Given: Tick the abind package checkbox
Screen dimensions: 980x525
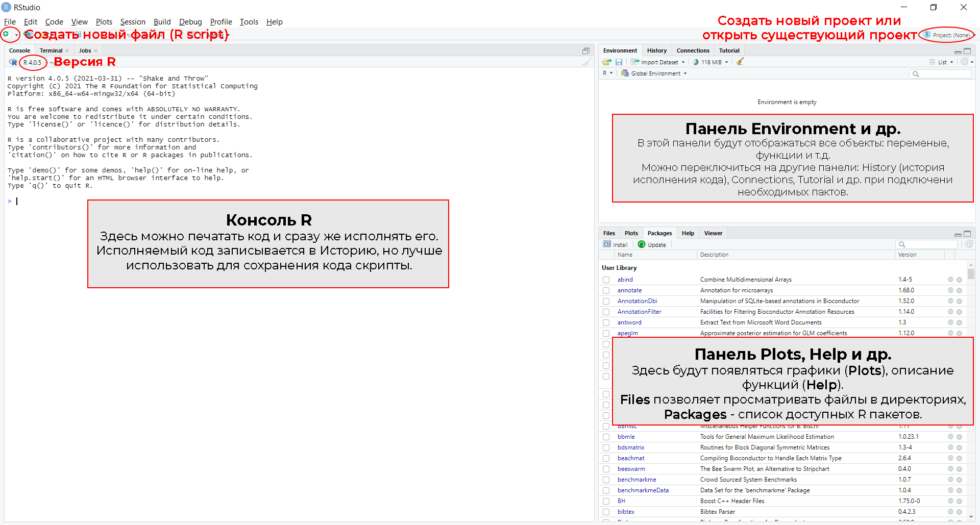Looking at the screenshot, I should pos(606,280).
